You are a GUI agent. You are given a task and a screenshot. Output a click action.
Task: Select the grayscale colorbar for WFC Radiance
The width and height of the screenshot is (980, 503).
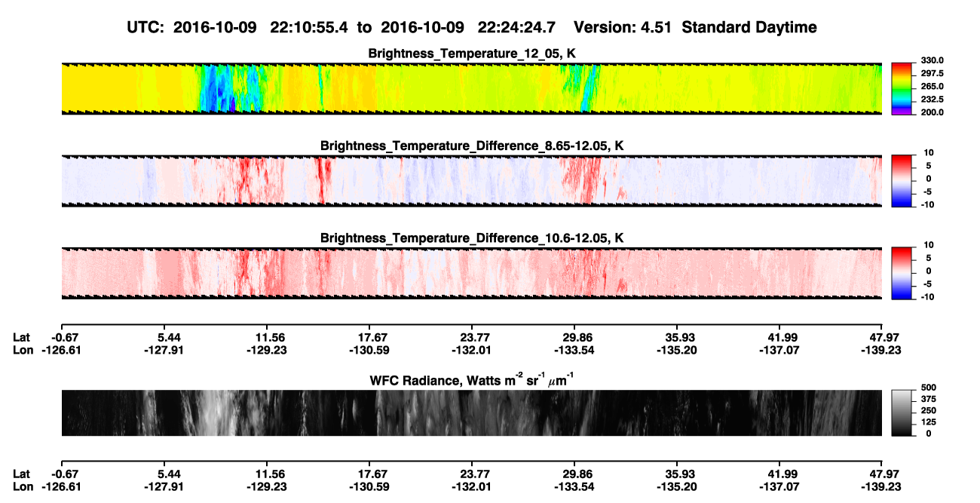(x=902, y=413)
